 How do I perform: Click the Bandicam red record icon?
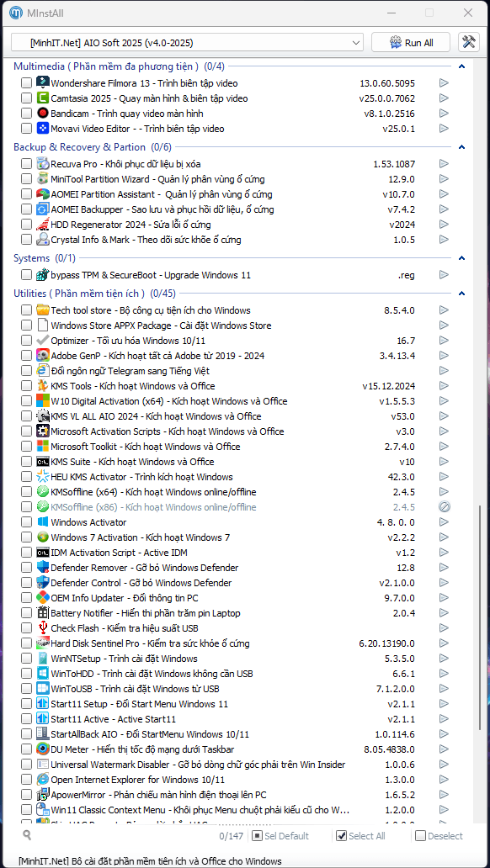tap(43, 114)
